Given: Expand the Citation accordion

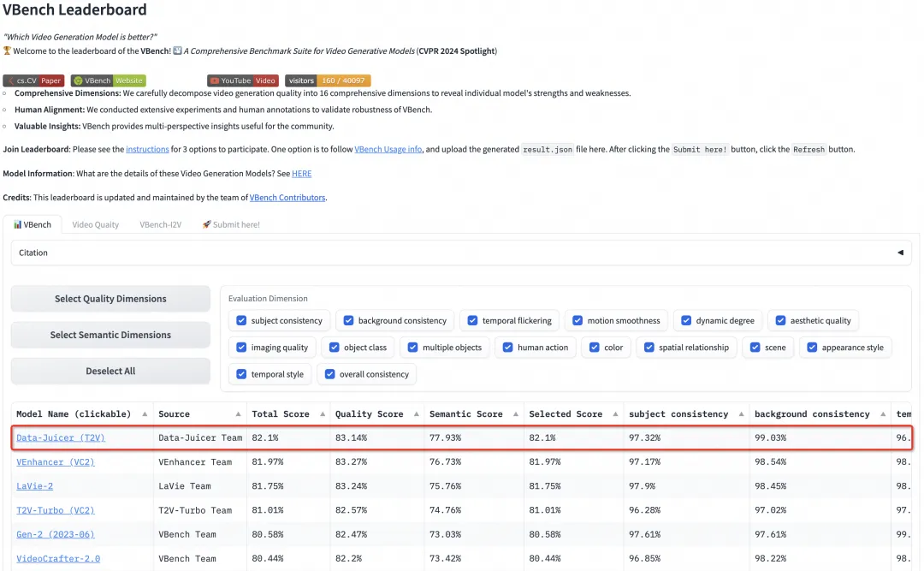Looking at the screenshot, I should (x=899, y=253).
